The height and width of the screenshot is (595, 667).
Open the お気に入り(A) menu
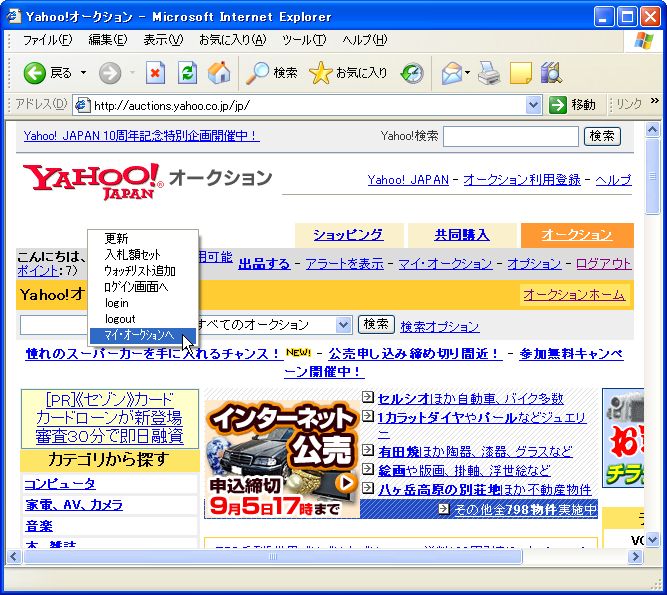pyautogui.click(x=233, y=40)
